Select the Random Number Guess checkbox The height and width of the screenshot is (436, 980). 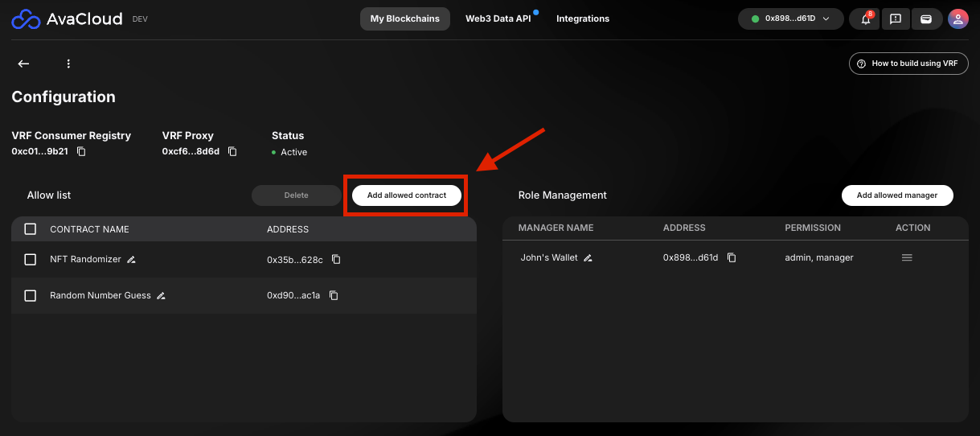[x=31, y=295]
